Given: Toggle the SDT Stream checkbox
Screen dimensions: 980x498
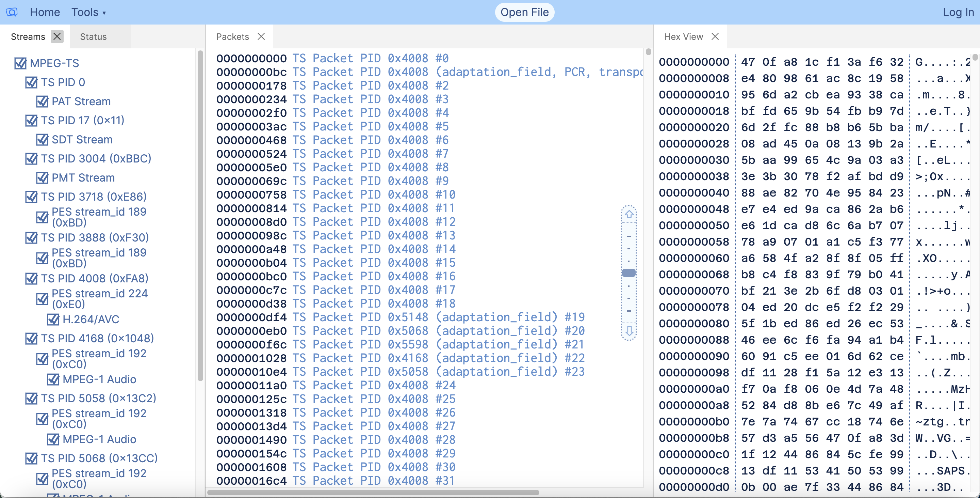Looking at the screenshot, I should [x=42, y=139].
